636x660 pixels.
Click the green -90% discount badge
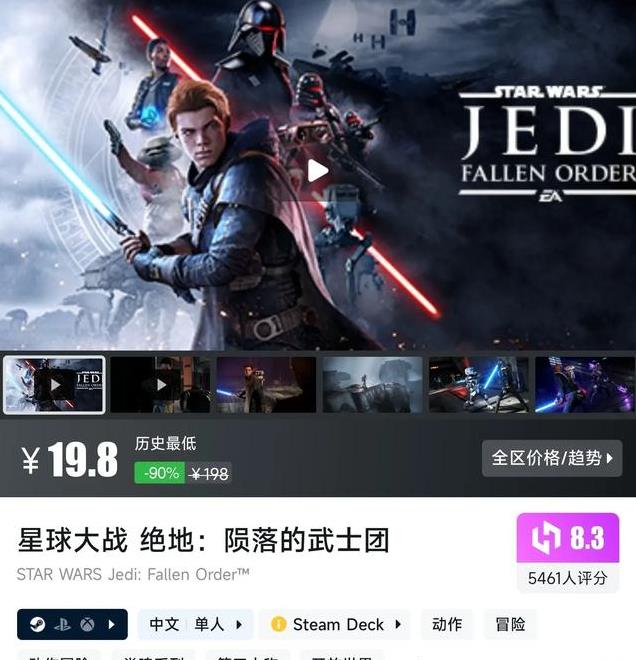[160, 473]
